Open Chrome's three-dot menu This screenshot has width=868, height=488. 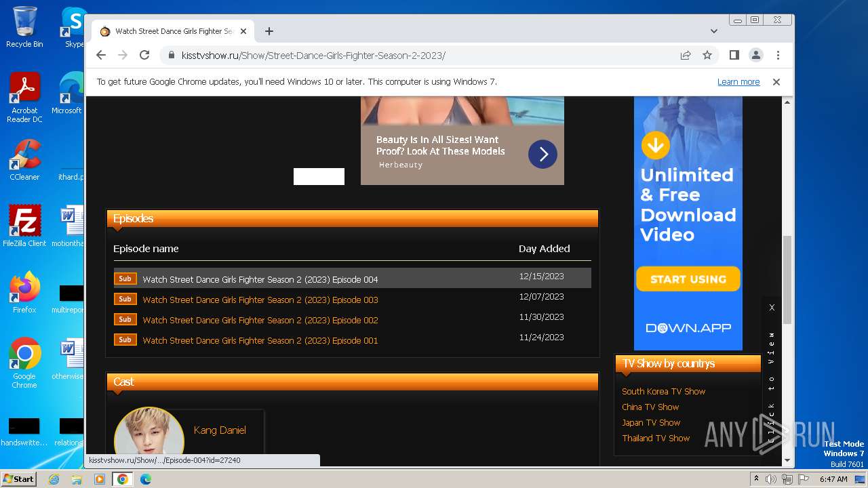[x=778, y=55]
